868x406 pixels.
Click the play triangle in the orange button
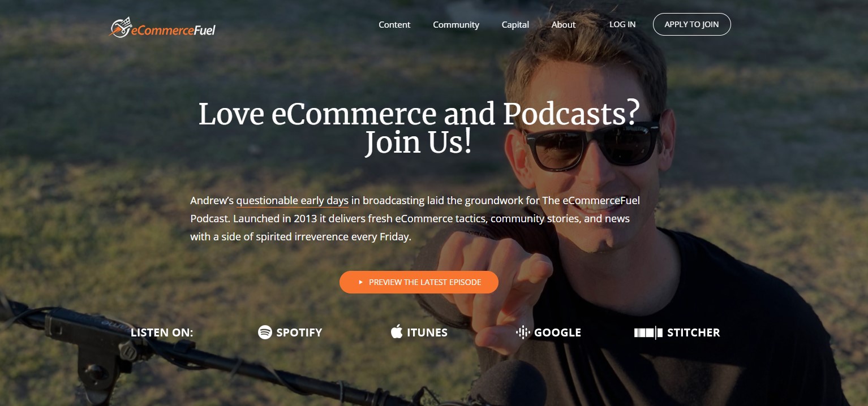[360, 282]
